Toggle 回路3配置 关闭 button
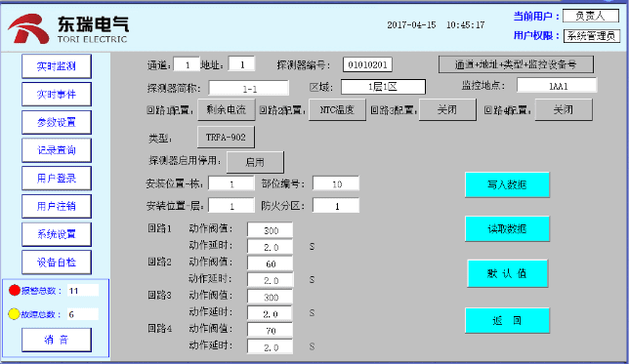This screenshot has height=364, width=629. pos(447,110)
